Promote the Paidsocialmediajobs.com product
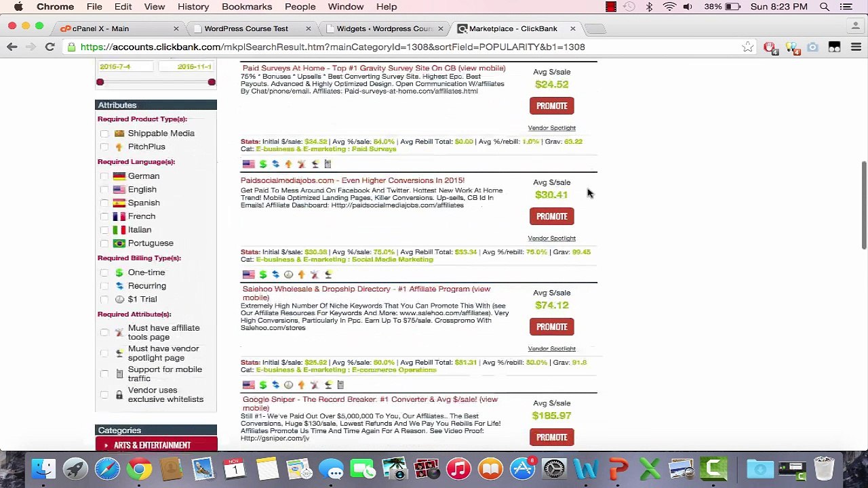 coord(551,216)
